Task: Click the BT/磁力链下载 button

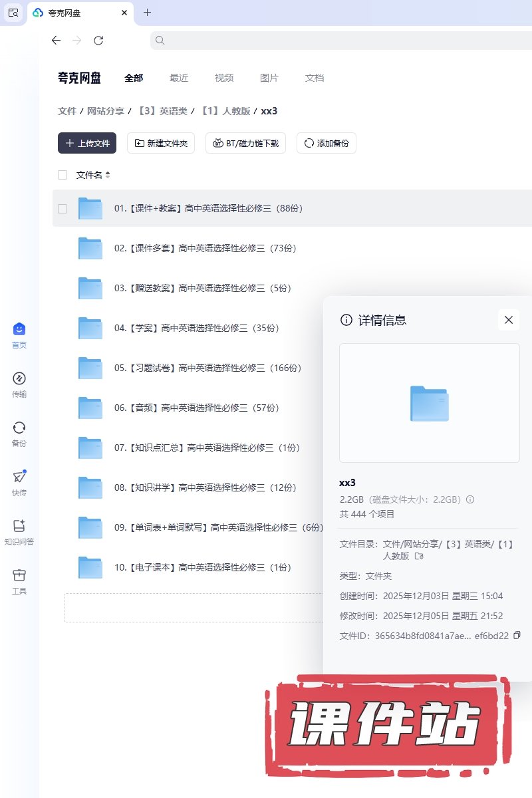Action: pos(246,143)
